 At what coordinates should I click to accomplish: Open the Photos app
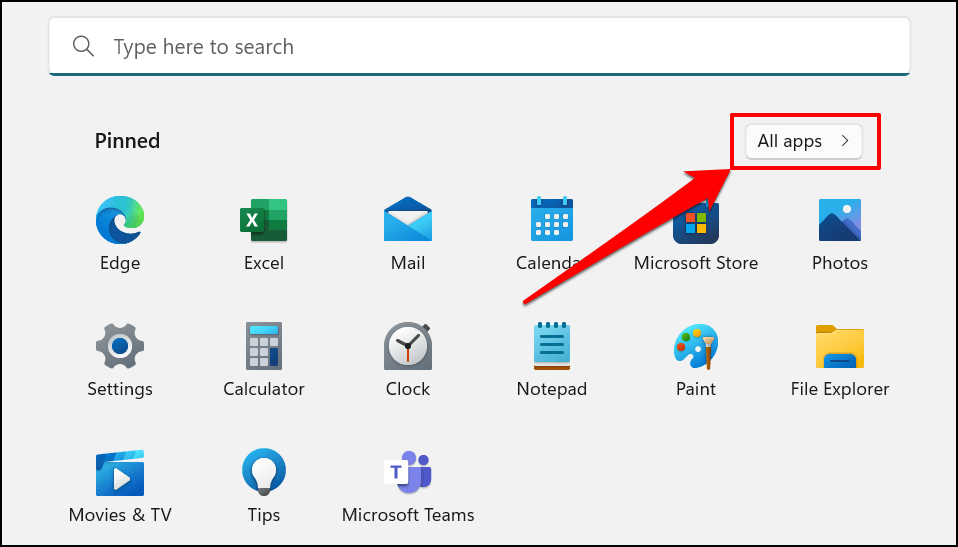839,220
